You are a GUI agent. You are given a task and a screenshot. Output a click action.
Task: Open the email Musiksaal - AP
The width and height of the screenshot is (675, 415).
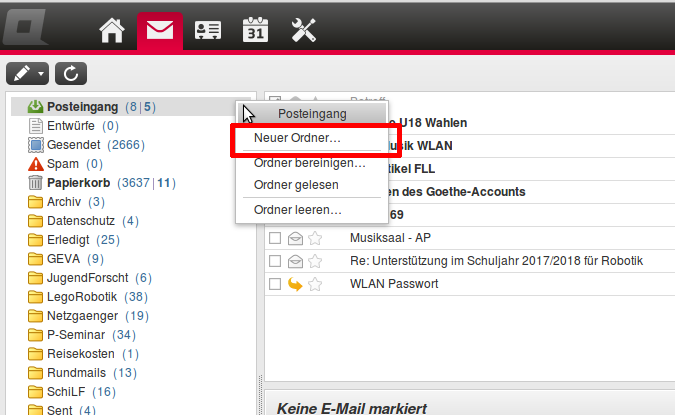(390, 238)
